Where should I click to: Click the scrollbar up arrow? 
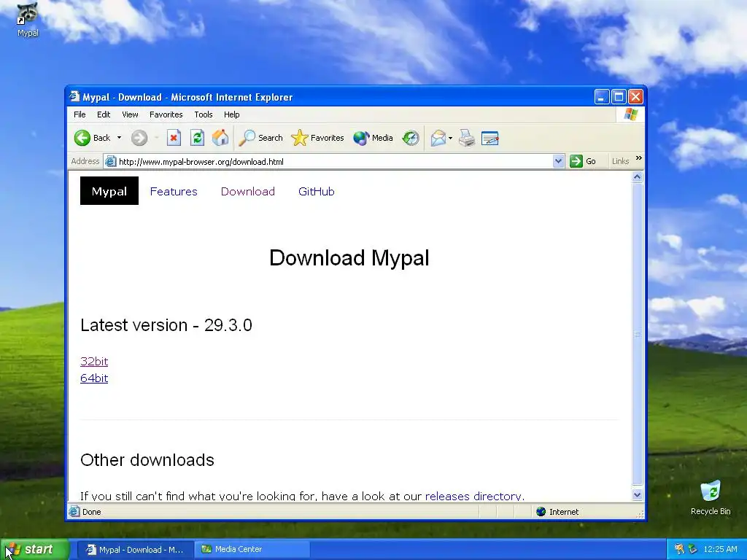pos(638,177)
